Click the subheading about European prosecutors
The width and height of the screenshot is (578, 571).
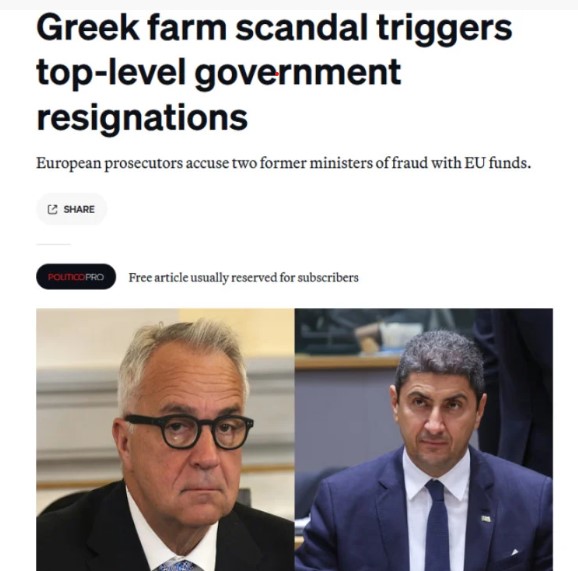pyautogui.click(x=283, y=163)
